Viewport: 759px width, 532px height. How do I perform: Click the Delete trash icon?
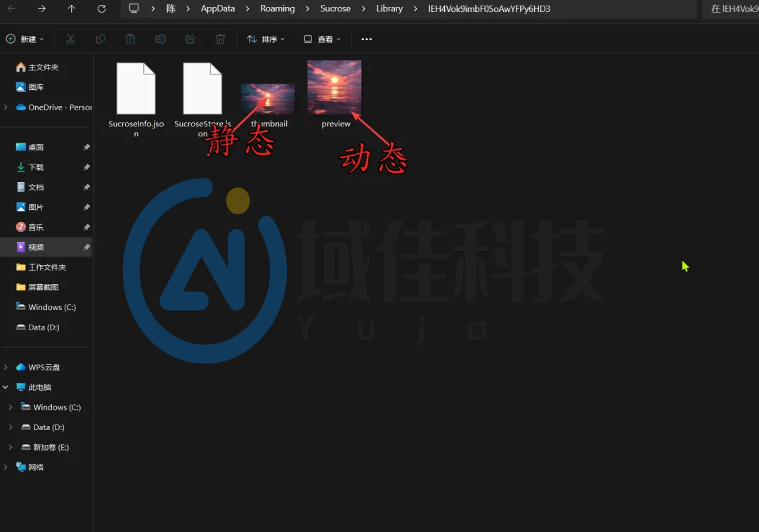220,39
